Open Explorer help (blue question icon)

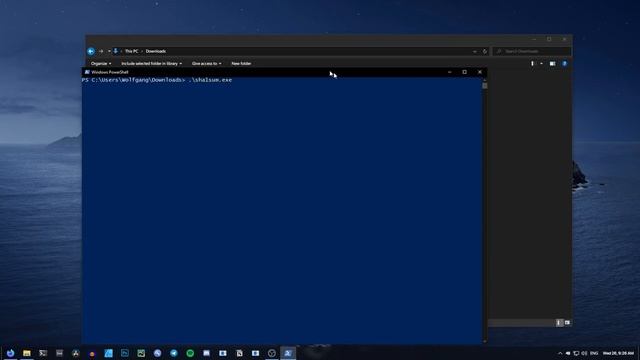tap(564, 64)
